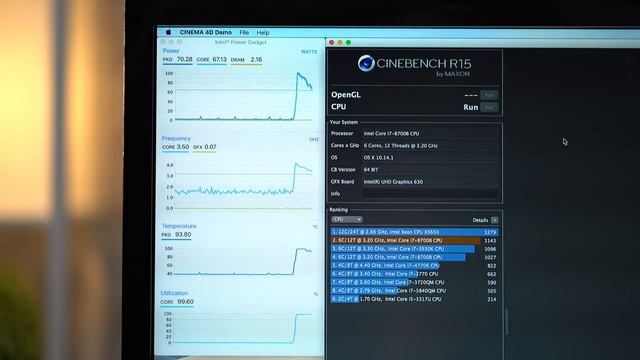Image resolution: width=640 pixels, height=360 pixels.
Task: Open the CPU ranking dropdown
Action: pos(347,220)
